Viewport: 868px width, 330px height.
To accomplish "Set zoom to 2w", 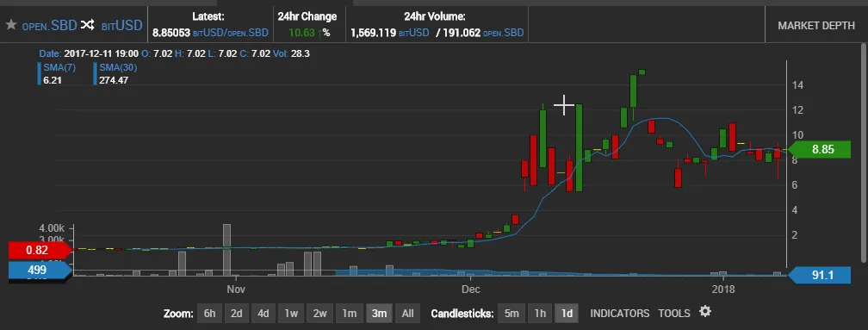I will pos(320,314).
